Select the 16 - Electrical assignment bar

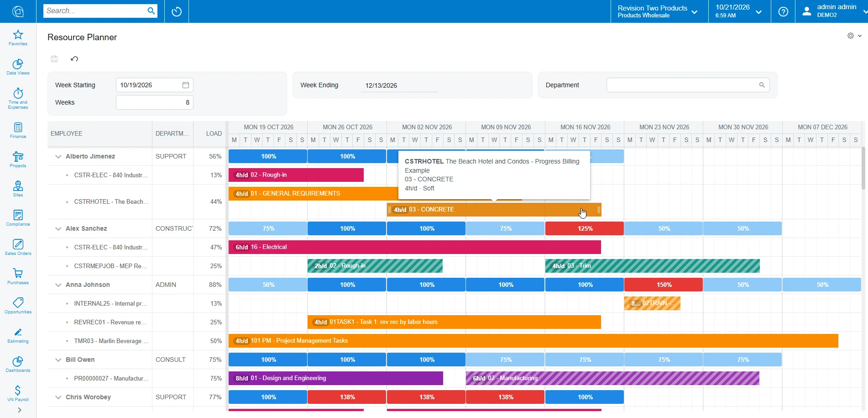[x=414, y=247]
